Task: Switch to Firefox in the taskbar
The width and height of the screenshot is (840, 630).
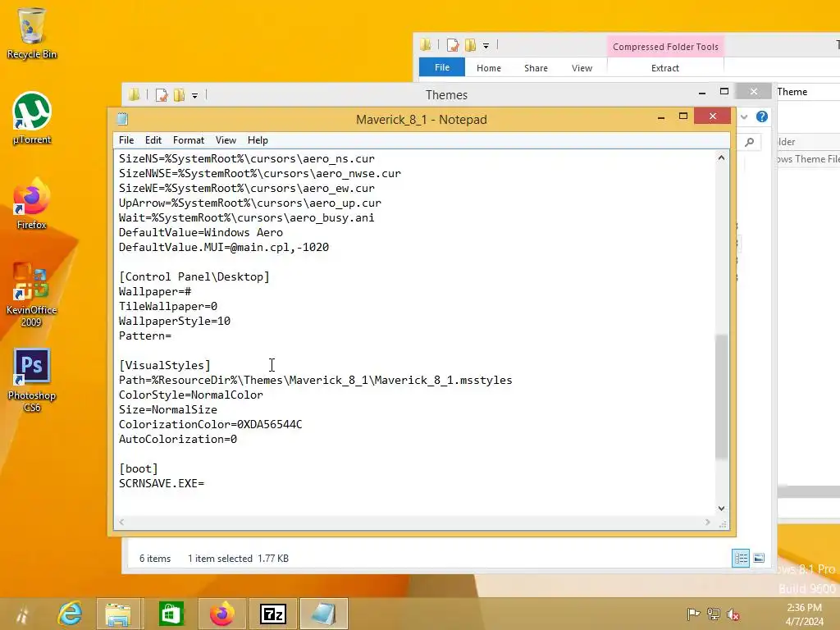Action: [221, 614]
